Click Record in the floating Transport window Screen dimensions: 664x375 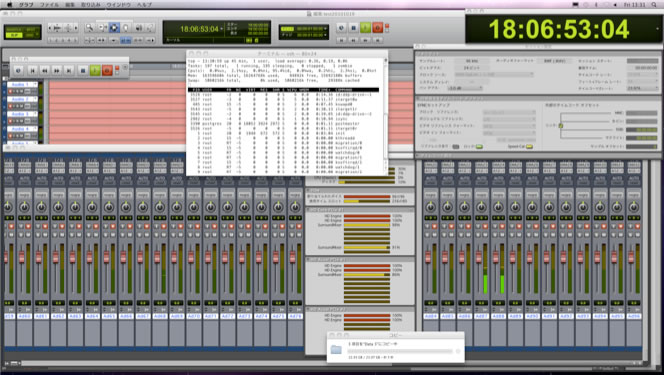coord(107,70)
